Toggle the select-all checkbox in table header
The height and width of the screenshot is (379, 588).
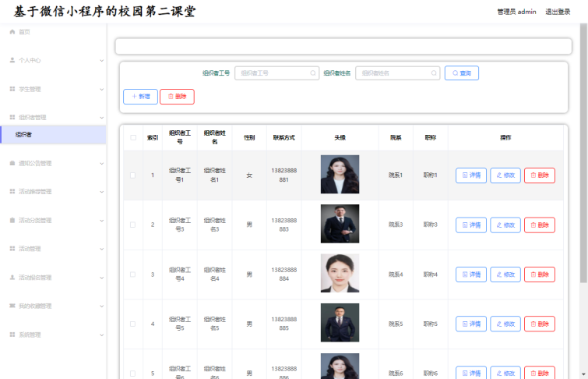point(133,138)
